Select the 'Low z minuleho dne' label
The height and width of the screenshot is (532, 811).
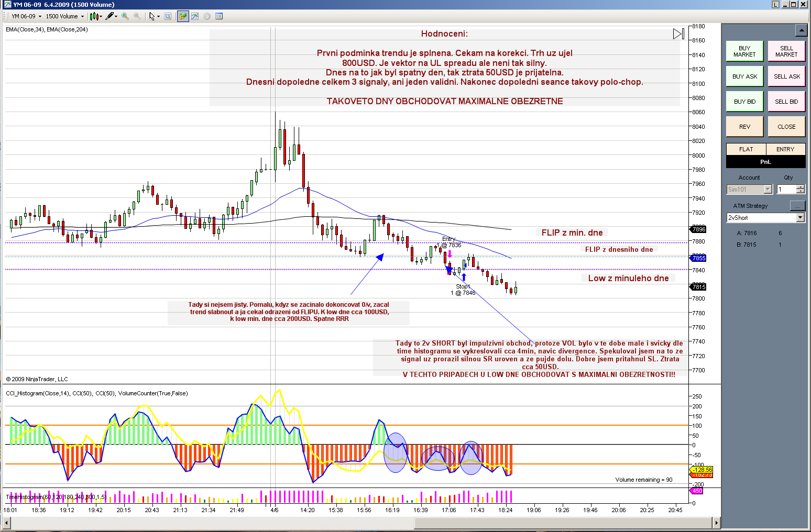click(628, 278)
